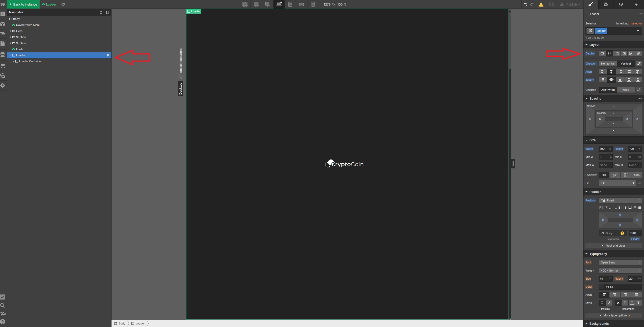The image size is (644, 327).
Task: Open the Position Fixed dropdown
Action: tap(620, 200)
